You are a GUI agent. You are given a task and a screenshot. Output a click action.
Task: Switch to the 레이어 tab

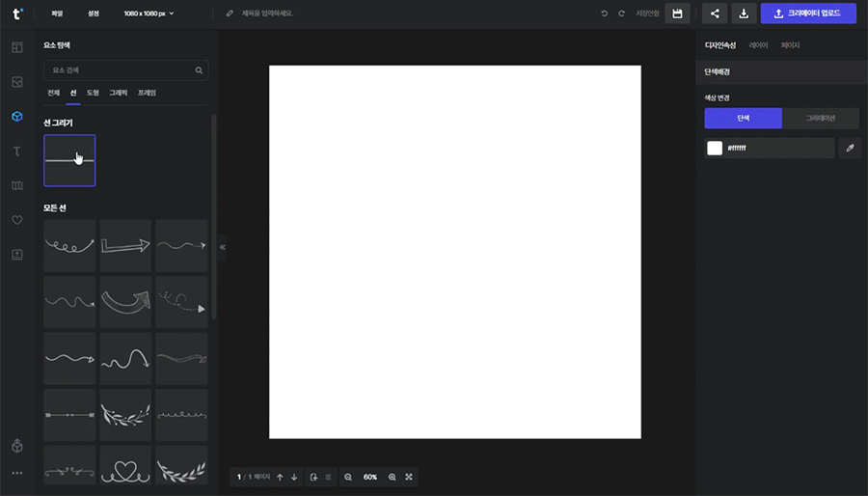[758, 45]
